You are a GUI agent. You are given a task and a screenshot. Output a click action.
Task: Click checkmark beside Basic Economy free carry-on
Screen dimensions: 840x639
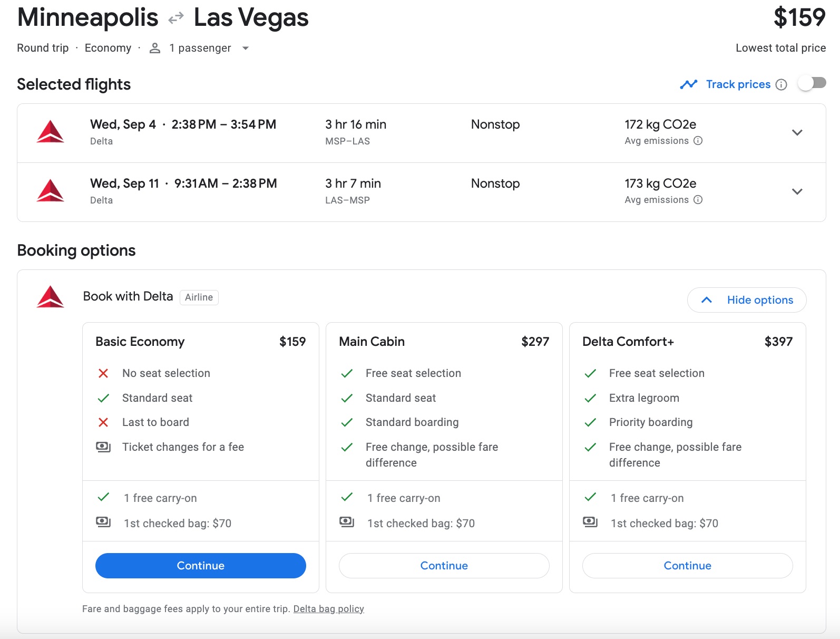coord(103,497)
